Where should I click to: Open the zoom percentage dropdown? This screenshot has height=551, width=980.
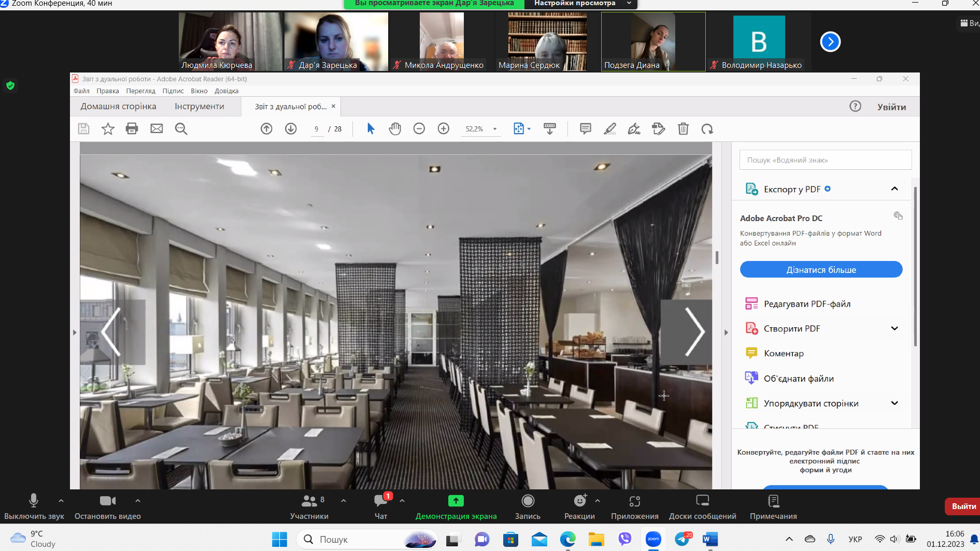pyautogui.click(x=495, y=129)
